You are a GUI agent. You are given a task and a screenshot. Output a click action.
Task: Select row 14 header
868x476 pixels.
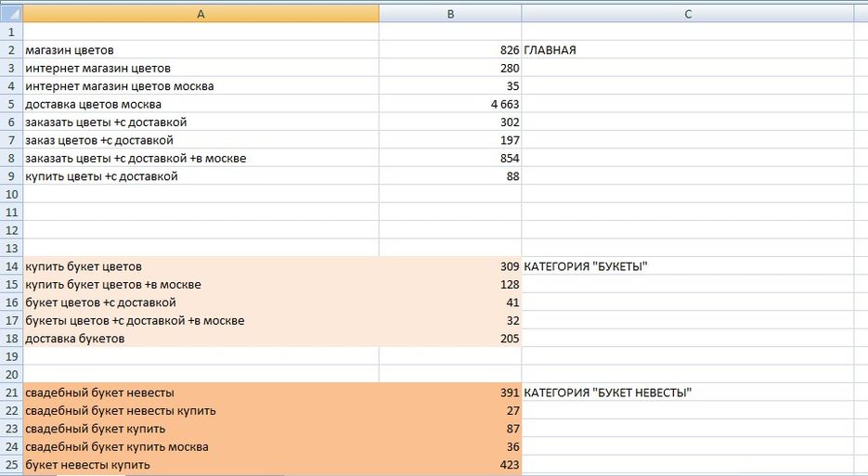(11, 266)
